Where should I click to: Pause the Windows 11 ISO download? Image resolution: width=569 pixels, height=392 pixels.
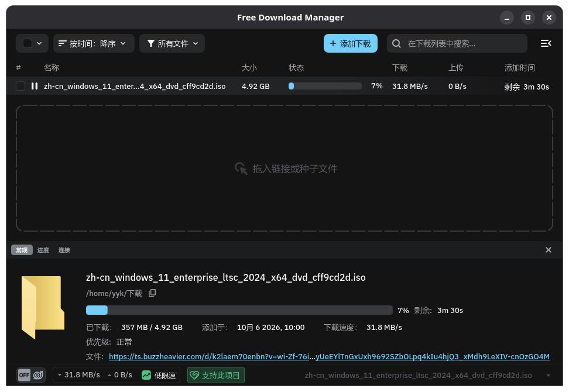click(35, 86)
